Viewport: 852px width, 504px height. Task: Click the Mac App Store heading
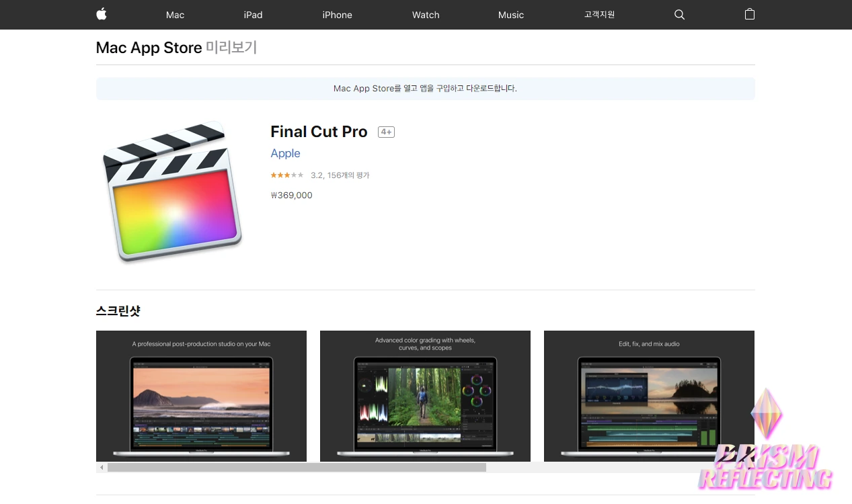point(149,48)
